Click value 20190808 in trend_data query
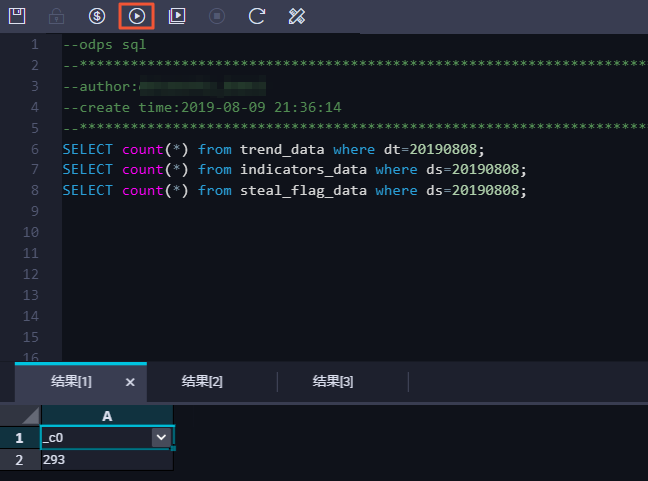 click(x=443, y=149)
